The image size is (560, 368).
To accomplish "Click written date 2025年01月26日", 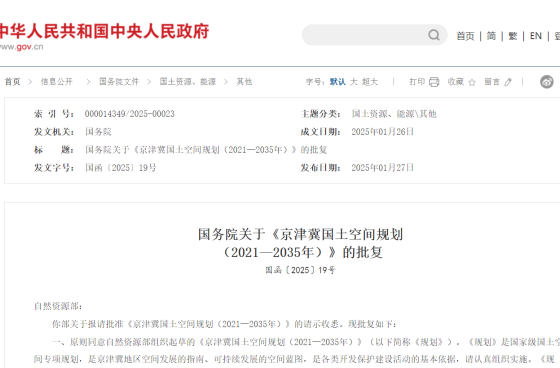I will 382,132.
